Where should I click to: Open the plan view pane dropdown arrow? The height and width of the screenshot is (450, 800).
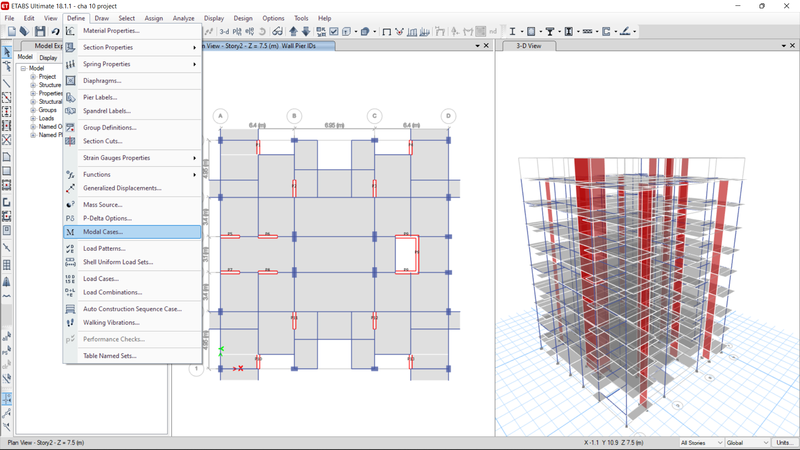[x=478, y=46]
